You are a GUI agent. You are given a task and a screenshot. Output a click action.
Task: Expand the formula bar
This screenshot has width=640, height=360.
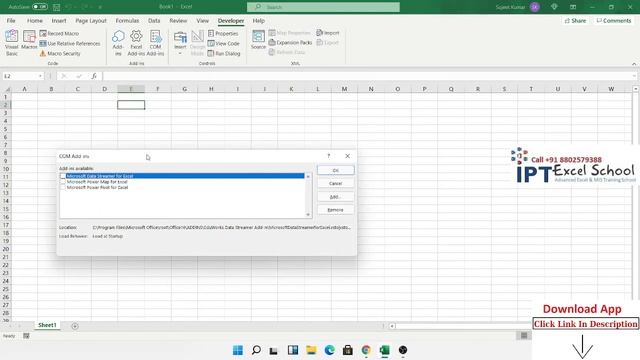(x=634, y=76)
